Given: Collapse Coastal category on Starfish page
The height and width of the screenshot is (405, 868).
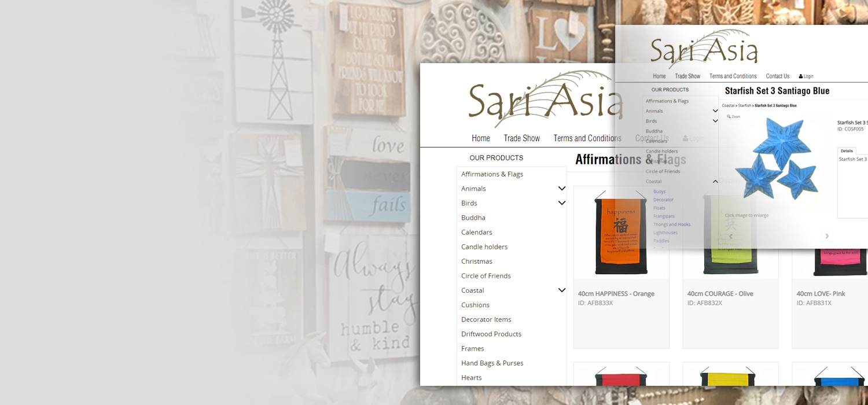Looking at the screenshot, I should pos(715,182).
